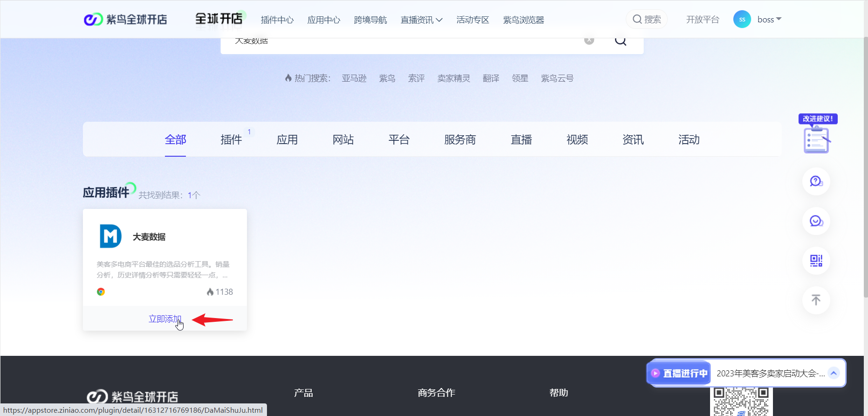Click the 直播进行中 live badge

679,373
